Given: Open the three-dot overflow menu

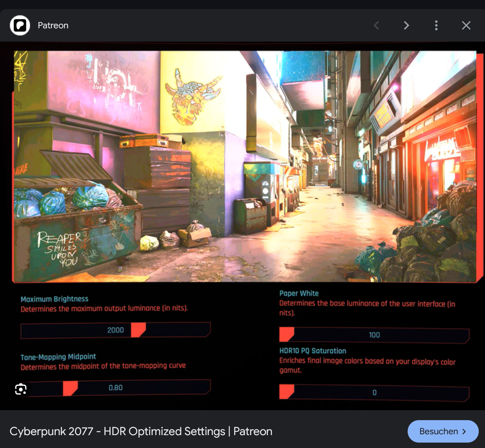Looking at the screenshot, I should (436, 25).
